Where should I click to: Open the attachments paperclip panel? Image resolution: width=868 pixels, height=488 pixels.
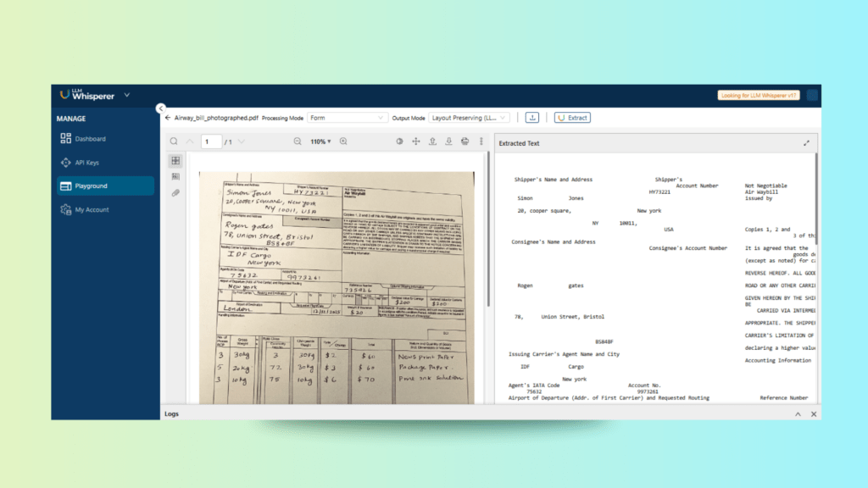click(175, 193)
